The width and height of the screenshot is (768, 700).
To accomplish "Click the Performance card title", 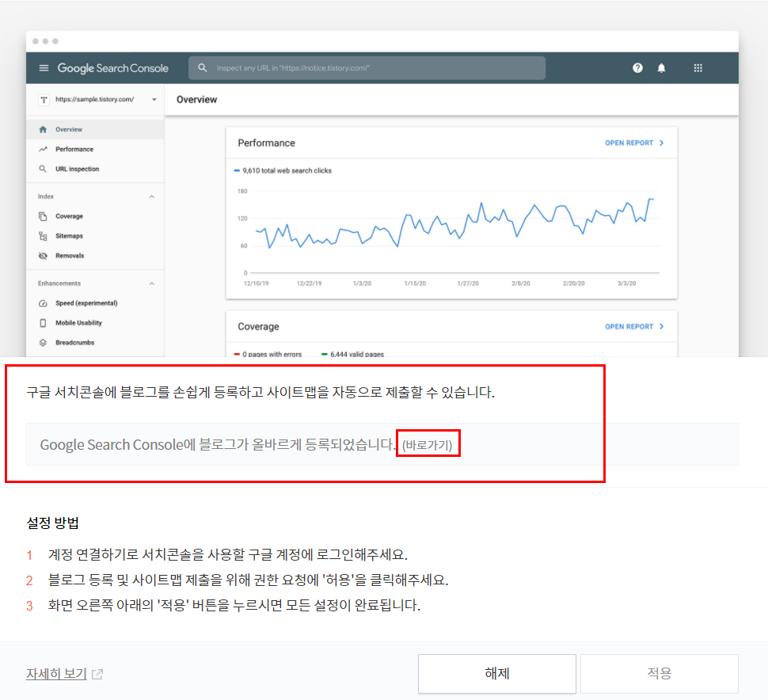I will 267,143.
